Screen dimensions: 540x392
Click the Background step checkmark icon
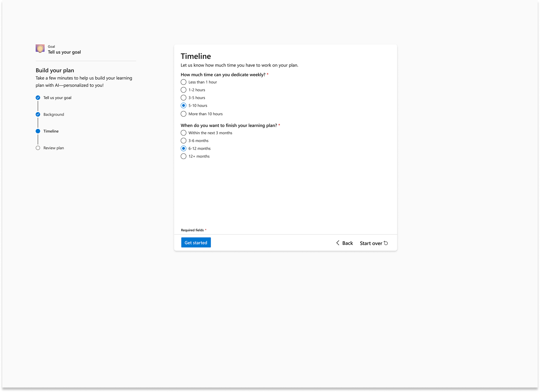[38, 114]
